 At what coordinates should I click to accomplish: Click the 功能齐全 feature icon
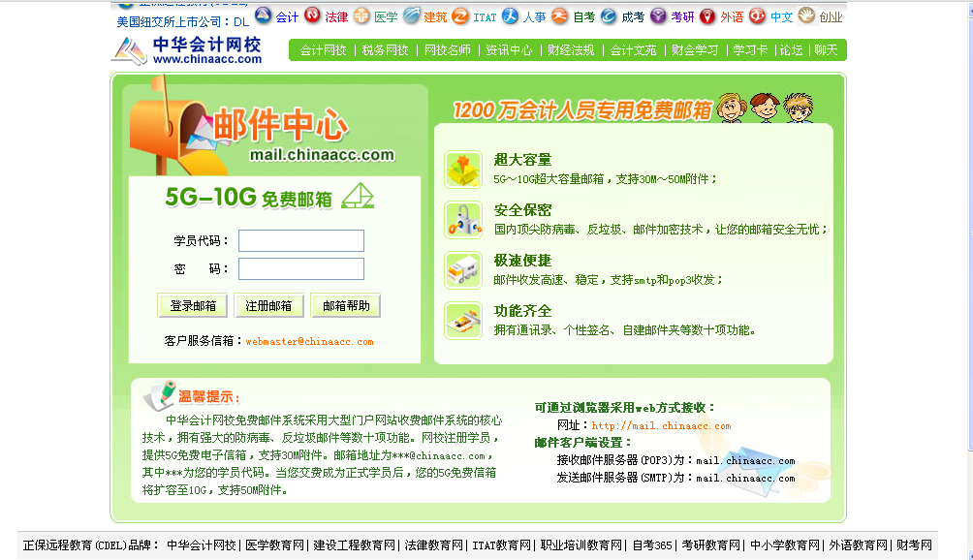(x=463, y=320)
